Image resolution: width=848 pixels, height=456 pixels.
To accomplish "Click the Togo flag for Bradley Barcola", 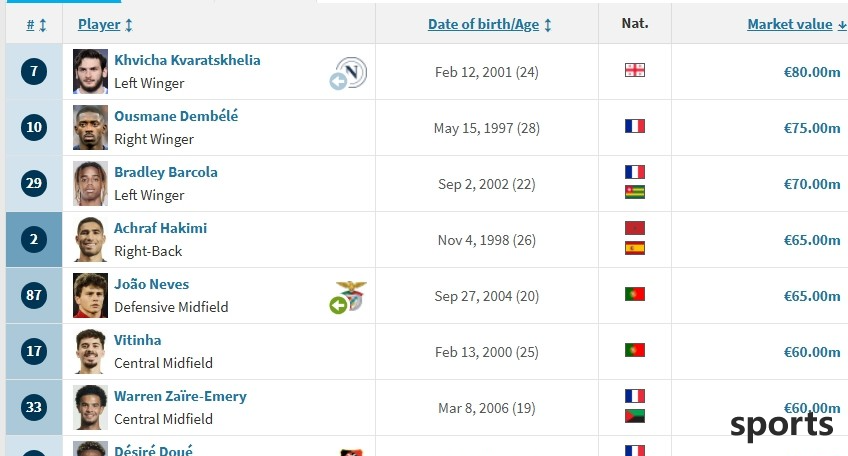I will point(634,192).
